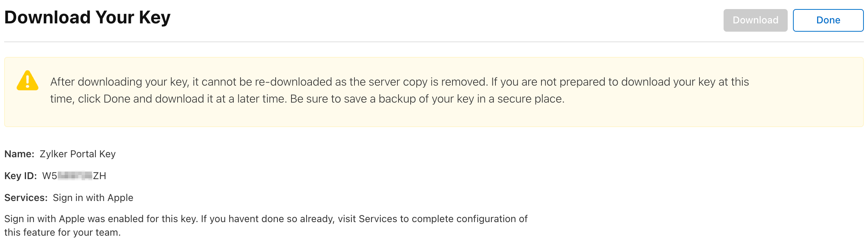868x247 pixels.
Task: Click the ZH suffix of the Key ID
Action: pos(100,176)
